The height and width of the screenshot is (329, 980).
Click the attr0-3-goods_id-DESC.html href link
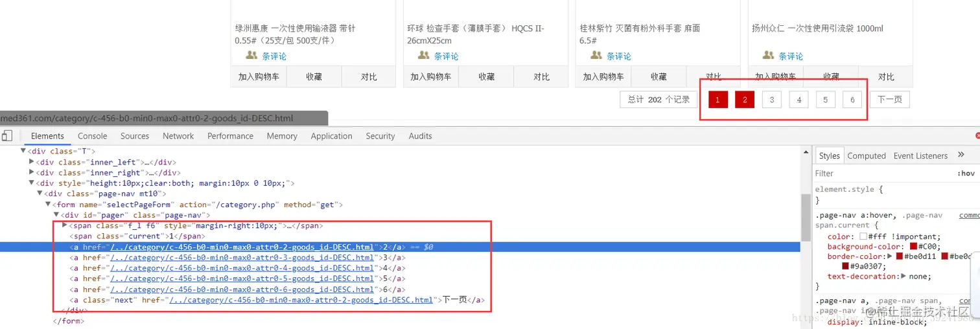242,258
